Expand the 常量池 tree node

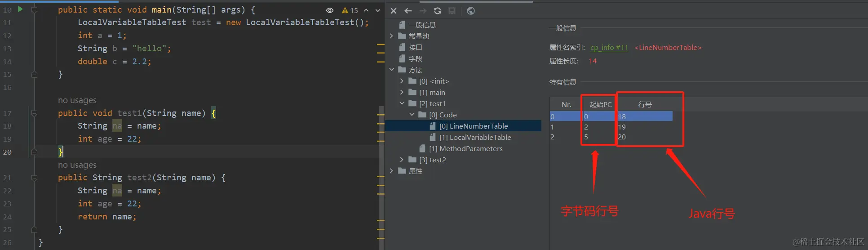391,36
